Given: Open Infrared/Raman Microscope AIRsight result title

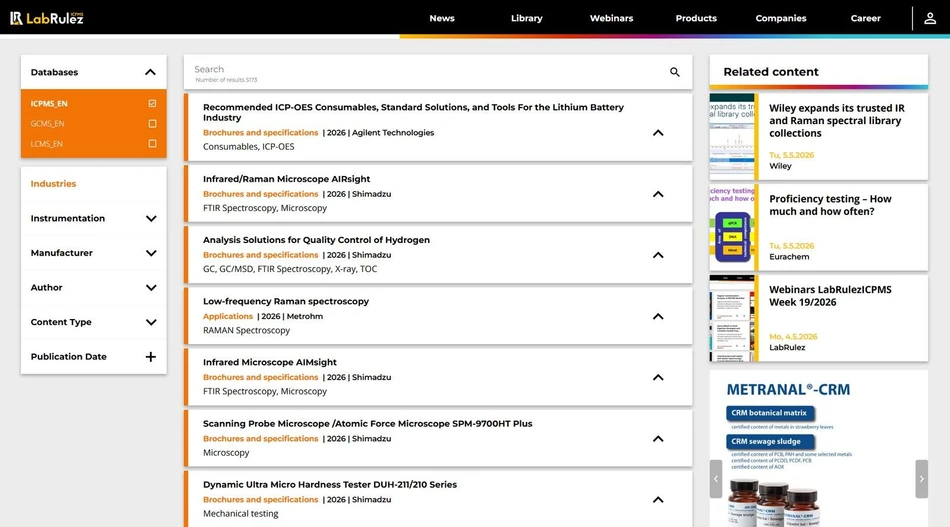Looking at the screenshot, I should [x=287, y=179].
